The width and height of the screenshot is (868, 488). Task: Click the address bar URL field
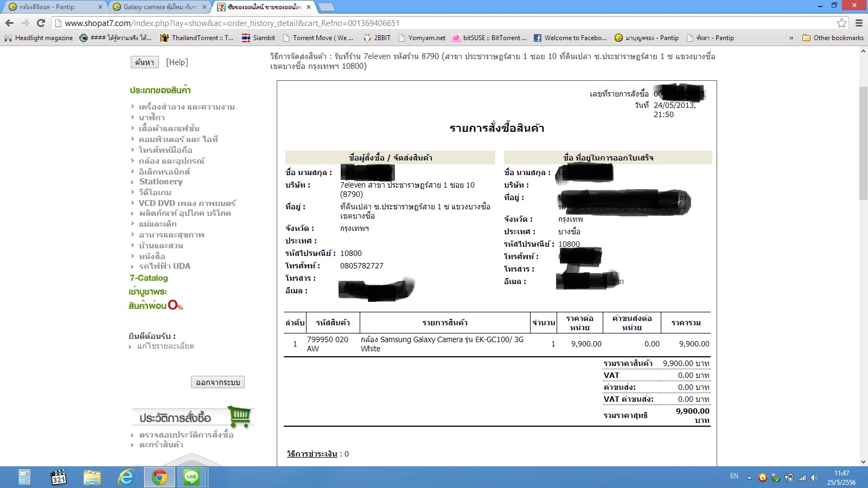pyautogui.click(x=445, y=23)
